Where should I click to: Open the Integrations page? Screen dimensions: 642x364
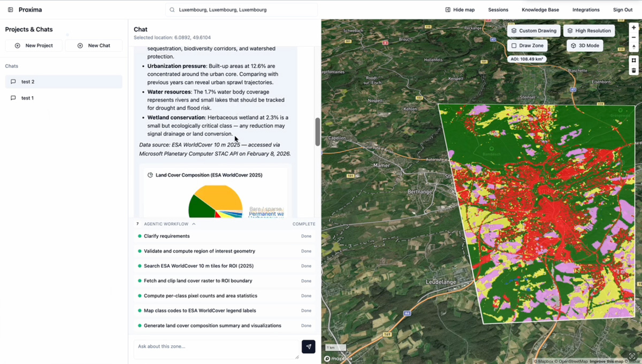[586, 10]
